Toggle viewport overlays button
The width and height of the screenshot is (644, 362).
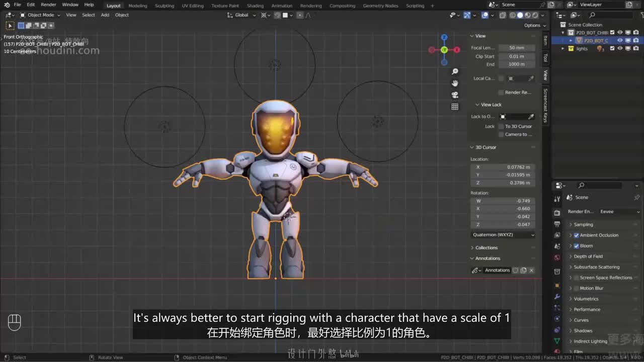click(485, 15)
